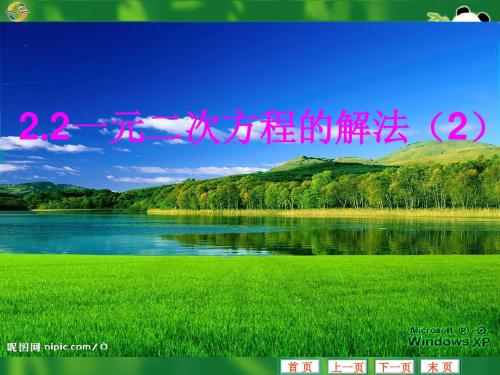Click the flower emblem after the ® symbol
The width and height of the screenshot is (500, 375).
481,330
